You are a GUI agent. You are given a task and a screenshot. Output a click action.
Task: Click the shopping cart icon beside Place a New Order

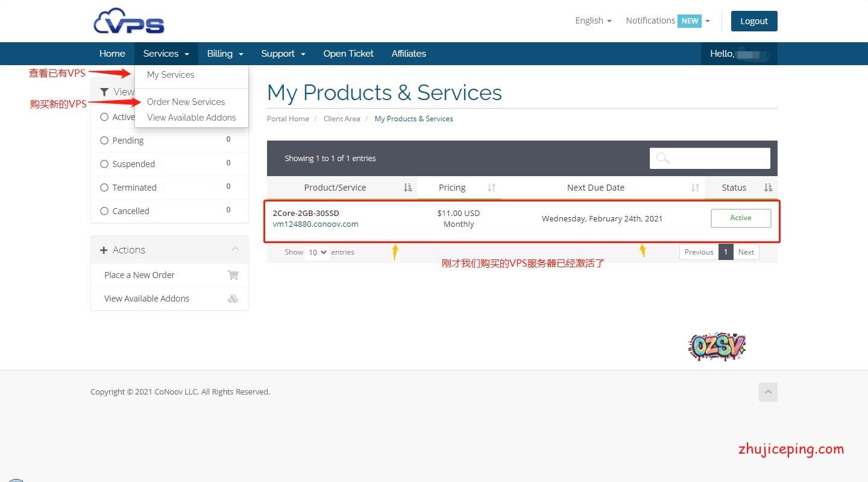click(233, 275)
